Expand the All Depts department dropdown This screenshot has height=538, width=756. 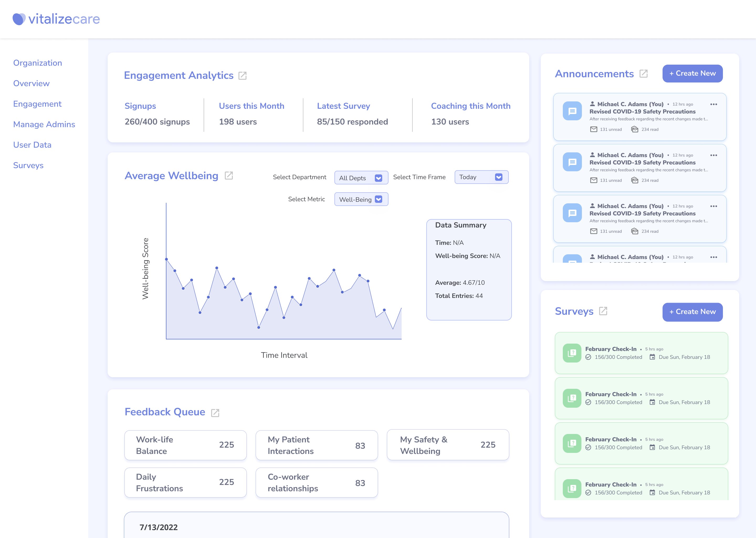click(361, 178)
